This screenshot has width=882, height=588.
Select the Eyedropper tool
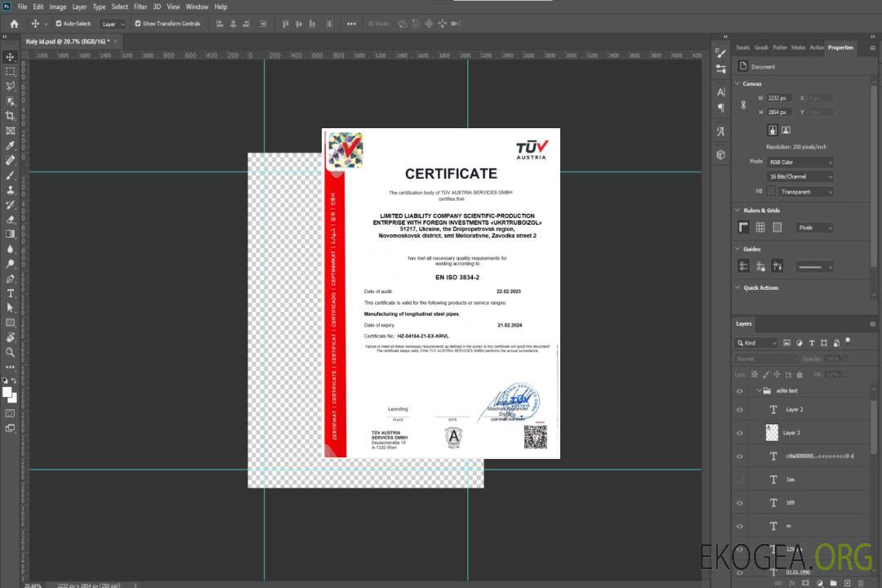point(10,145)
